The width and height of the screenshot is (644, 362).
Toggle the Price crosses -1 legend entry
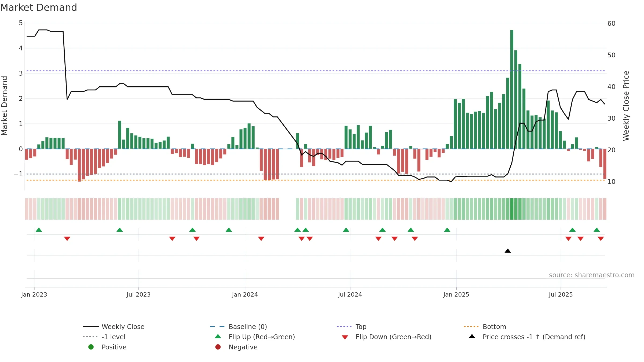point(527,337)
